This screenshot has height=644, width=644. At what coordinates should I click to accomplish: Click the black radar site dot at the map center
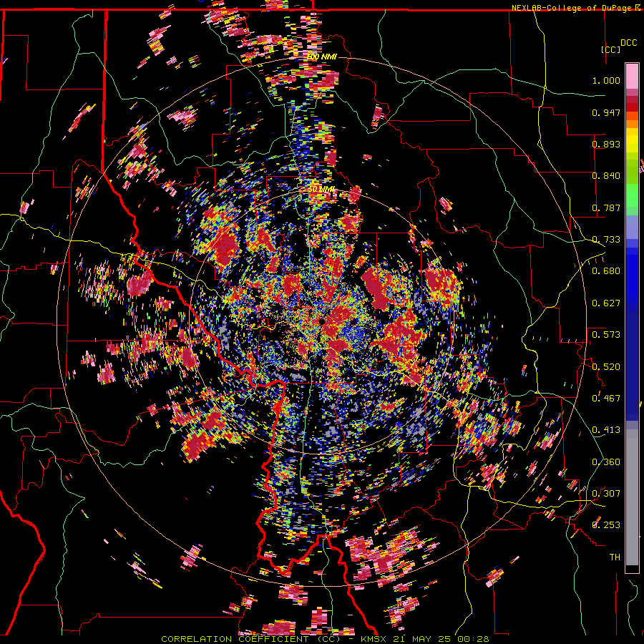[x=322, y=321]
